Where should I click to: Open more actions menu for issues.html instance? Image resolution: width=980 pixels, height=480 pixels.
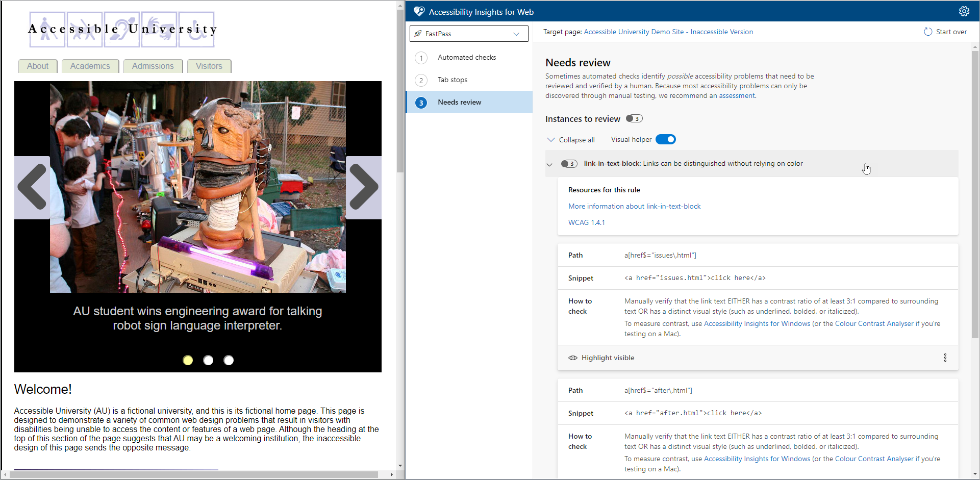[x=945, y=358]
